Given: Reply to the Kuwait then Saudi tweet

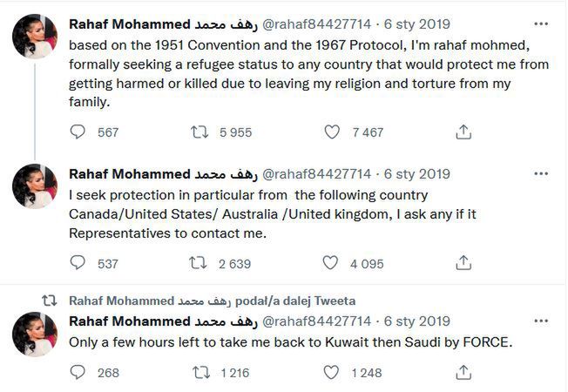Looking at the screenshot, I should [78, 372].
